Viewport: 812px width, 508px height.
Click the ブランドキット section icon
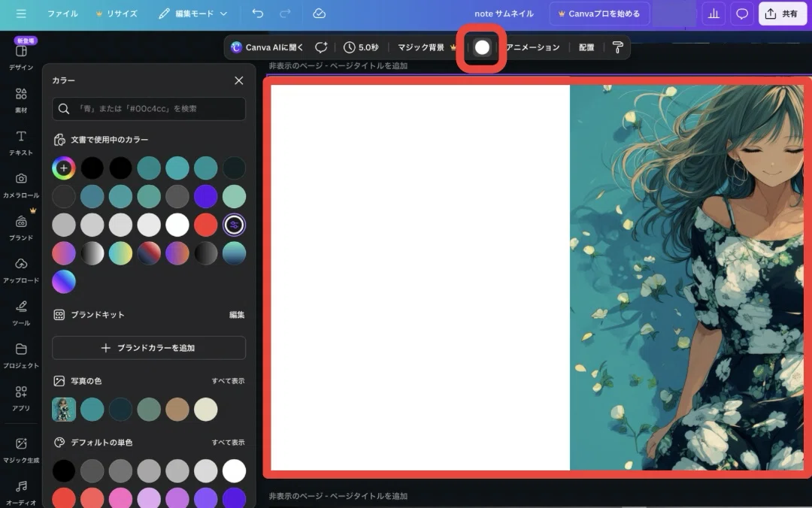pyautogui.click(x=59, y=315)
